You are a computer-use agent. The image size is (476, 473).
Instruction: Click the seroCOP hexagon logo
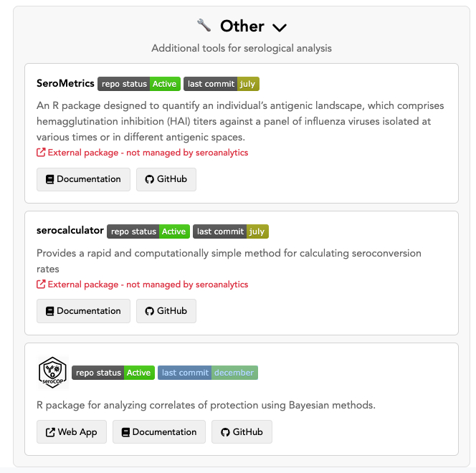click(52, 373)
